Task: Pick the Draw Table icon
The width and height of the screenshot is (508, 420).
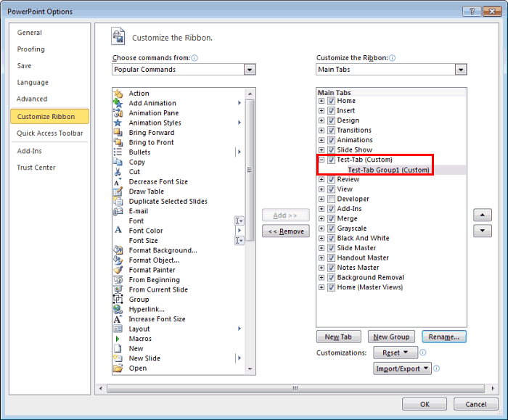Action: [x=118, y=192]
